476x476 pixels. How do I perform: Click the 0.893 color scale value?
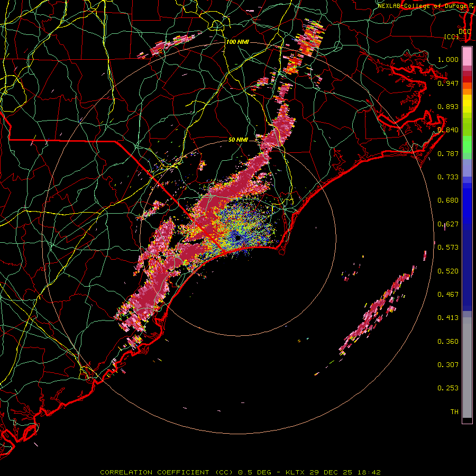pyautogui.click(x=448, y=106)
